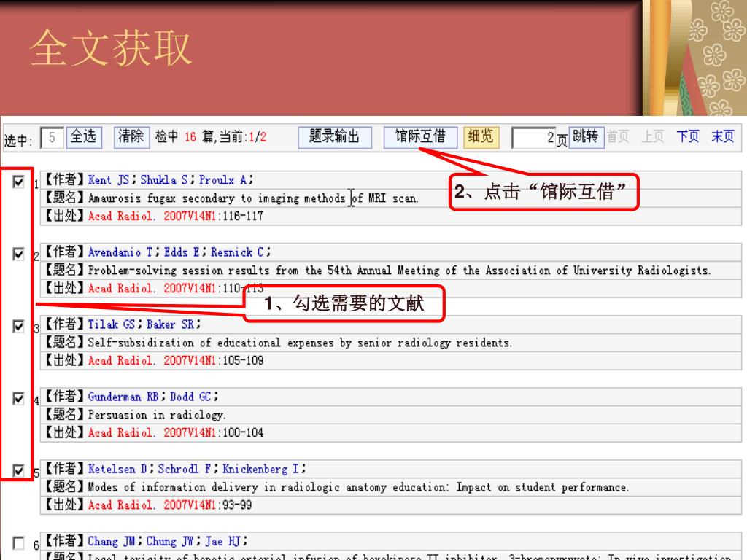Click the 细览 detail view button
This screenshot has height=560, width=747.
coord(481,138)
